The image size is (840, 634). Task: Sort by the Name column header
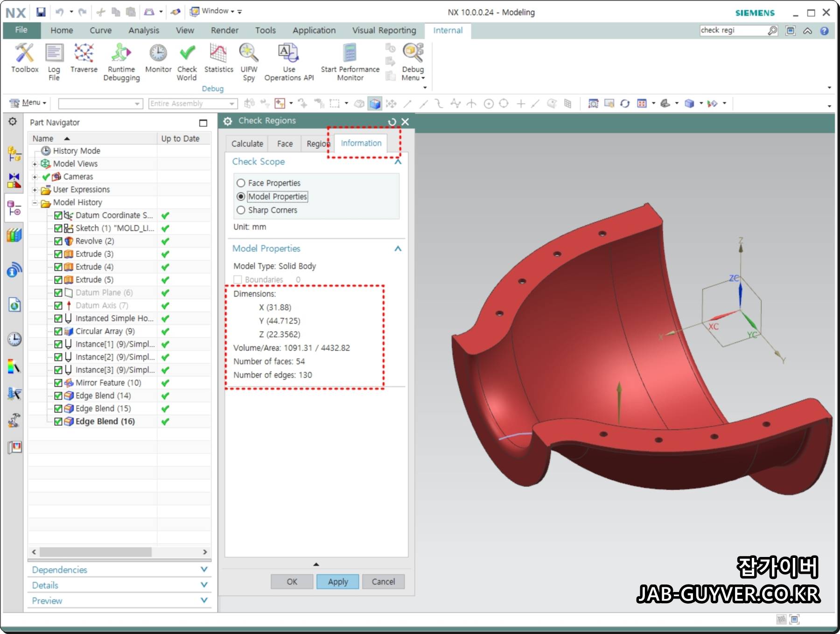[x=92, y=139]
